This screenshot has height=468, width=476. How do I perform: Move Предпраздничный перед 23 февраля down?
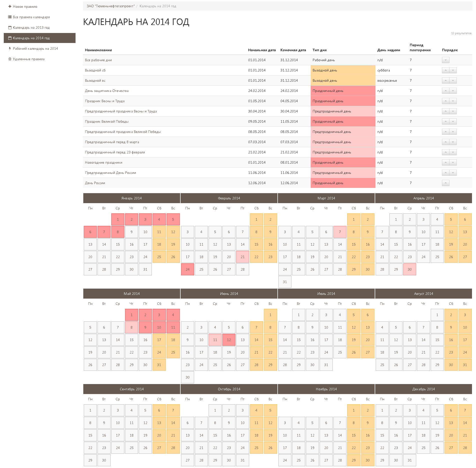click(x=453, y=152)
